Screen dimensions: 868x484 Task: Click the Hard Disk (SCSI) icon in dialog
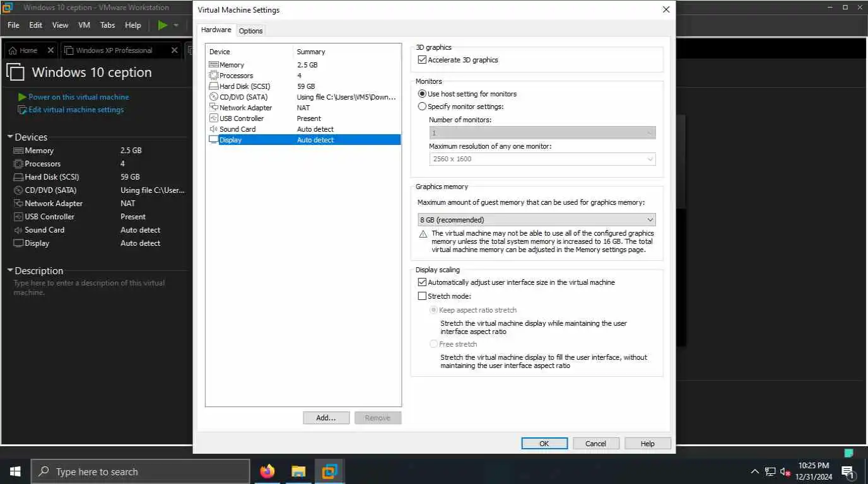coord(213,86)
